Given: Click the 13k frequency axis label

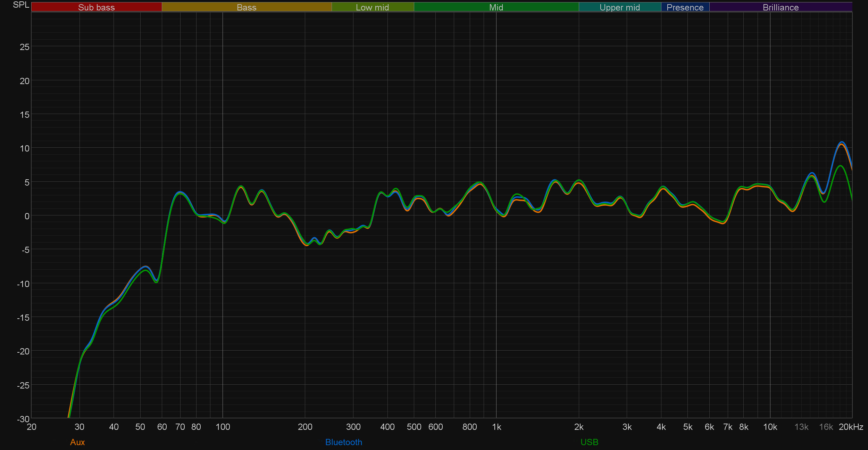Looking at the screenshot, I should coord(801,427).
